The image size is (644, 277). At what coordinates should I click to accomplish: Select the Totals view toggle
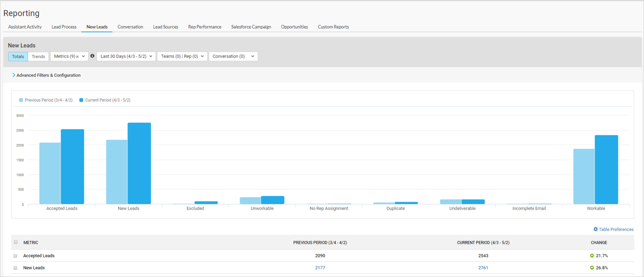pyautogui.click(x=18, y=57)
